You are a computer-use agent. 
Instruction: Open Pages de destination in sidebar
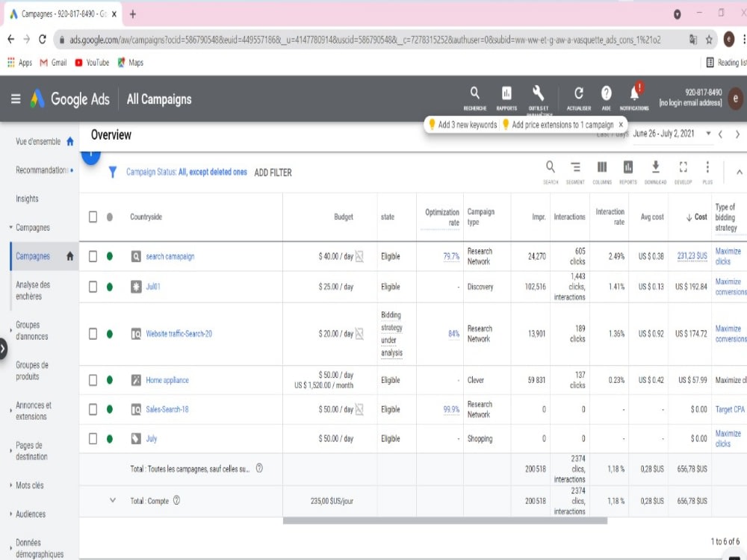(x=31, y=450)
